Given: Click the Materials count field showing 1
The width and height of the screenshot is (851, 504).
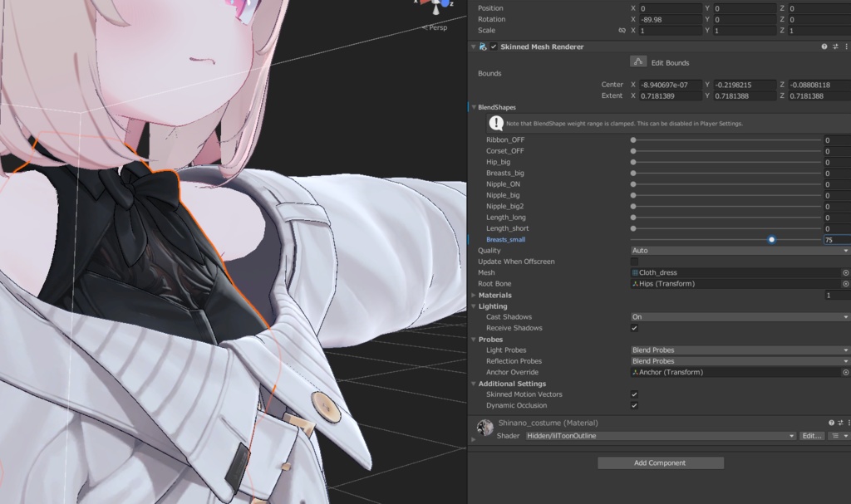Looking at the screenshot, I should (838, 295).
